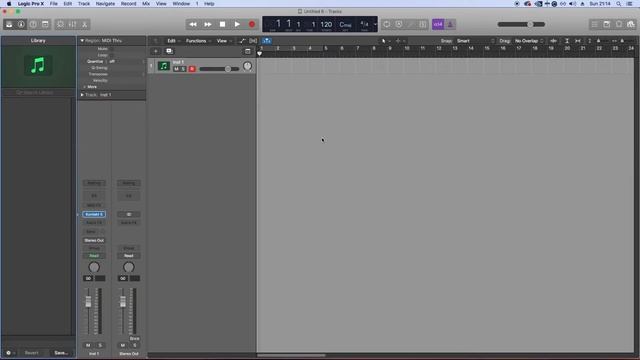The image size is (640, 360).
Task: Open the Library gear action menu
Action: tap(10, 353)
